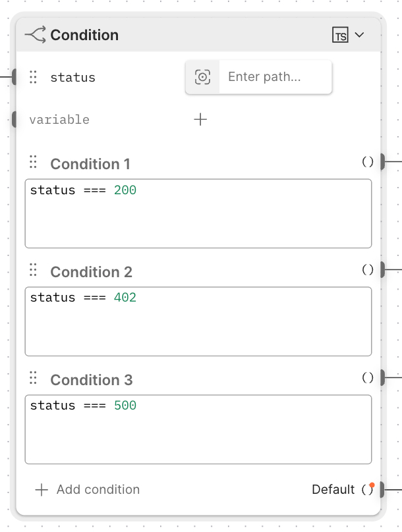Image resolution: width=402 pixels, height=532 pixels.
Task: Select the status variable name label
Action: click(x=73, y=77)
